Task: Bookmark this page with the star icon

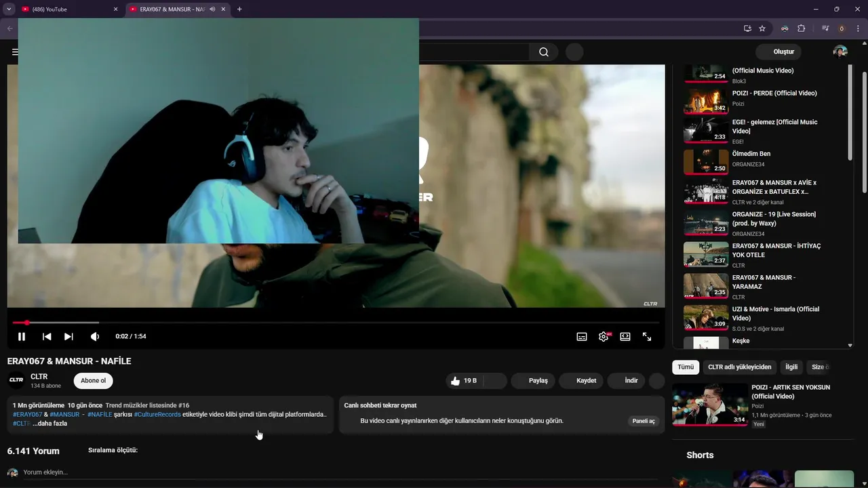Action: (x=762, y=28)
